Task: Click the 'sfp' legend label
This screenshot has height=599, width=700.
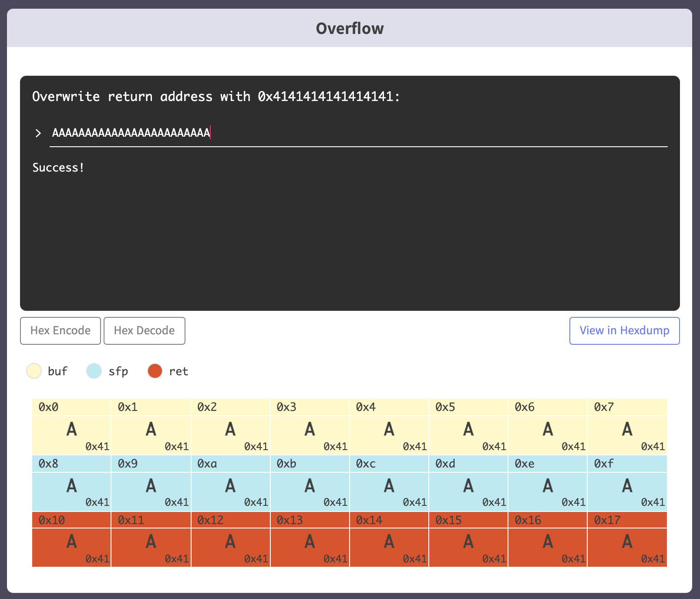Action: (118, 371)
